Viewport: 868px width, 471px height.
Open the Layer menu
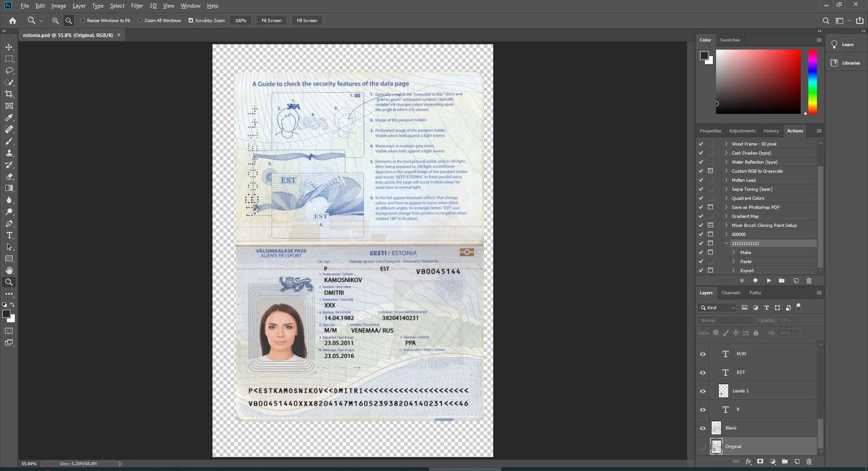pos(79,6)
